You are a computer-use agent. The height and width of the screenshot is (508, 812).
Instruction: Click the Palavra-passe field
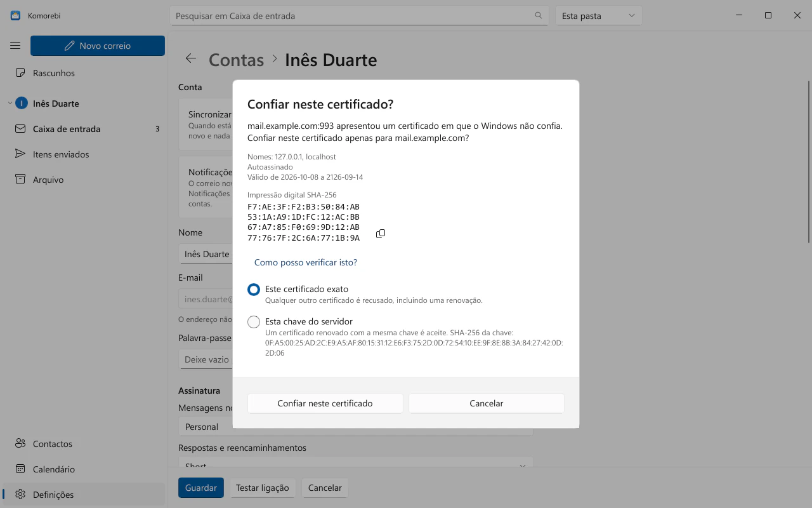[x=206, y=359]
